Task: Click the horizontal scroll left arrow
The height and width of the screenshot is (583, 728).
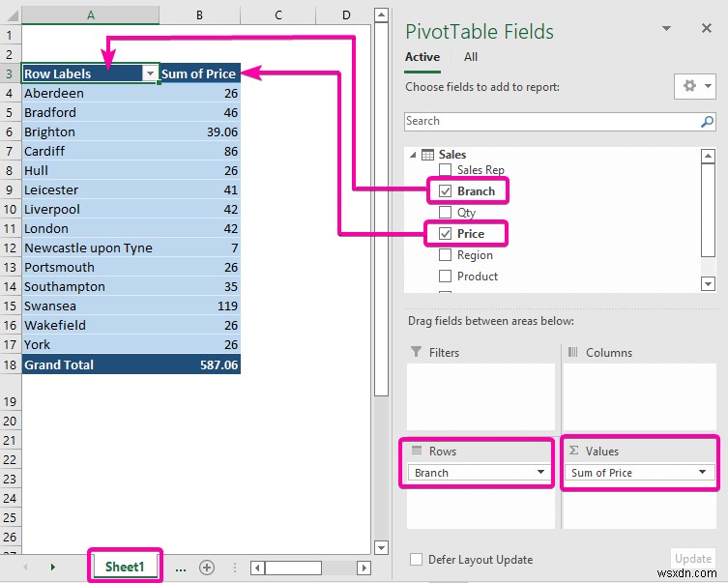Action: click(x=257, y=568)
